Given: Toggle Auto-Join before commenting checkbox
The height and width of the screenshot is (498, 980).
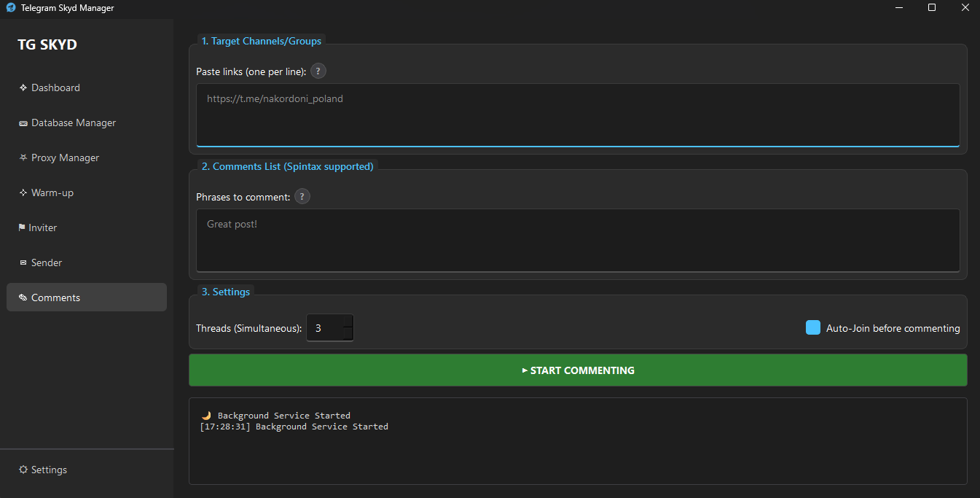Looking at the screenshot, I should click(x=813, y=328).
